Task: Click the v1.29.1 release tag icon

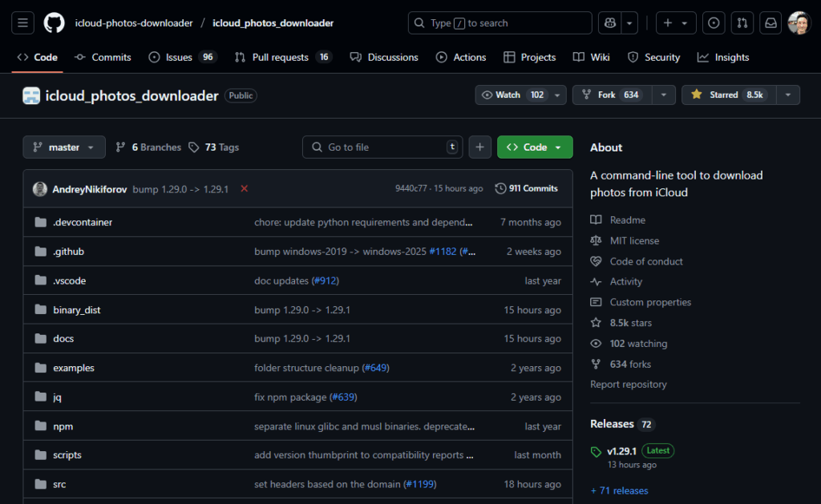Action: pyautogui.click(x=596, y=452)
